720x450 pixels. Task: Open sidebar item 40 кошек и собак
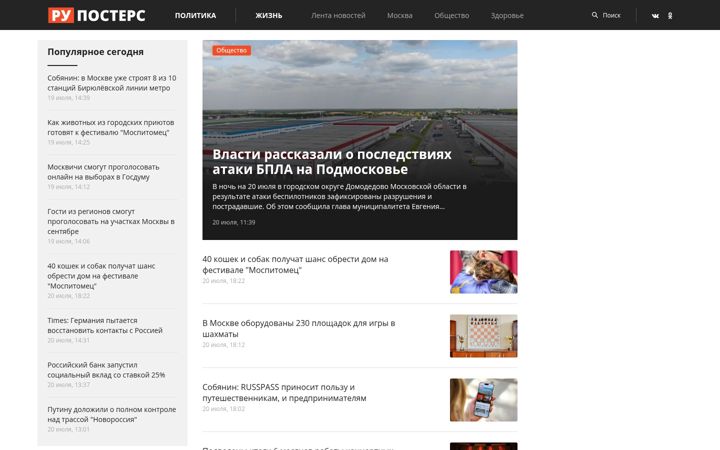pyautogui.click(x=101, y=276)
